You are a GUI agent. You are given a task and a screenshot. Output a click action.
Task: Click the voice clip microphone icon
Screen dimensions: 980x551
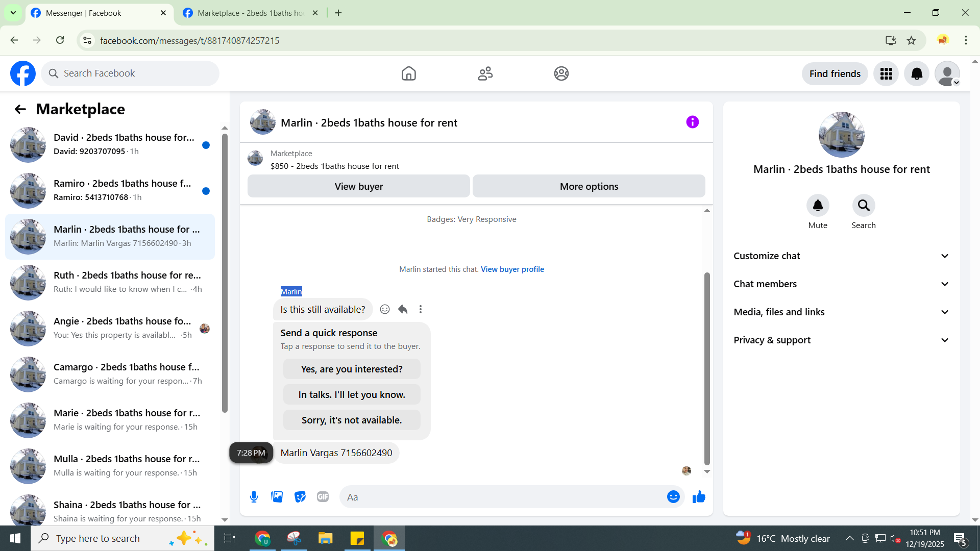254,497
